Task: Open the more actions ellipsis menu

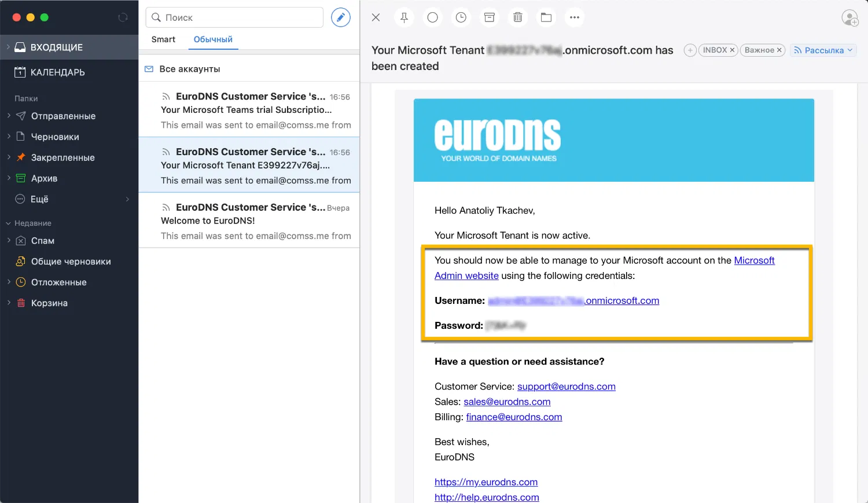Action: pos(574,17)
